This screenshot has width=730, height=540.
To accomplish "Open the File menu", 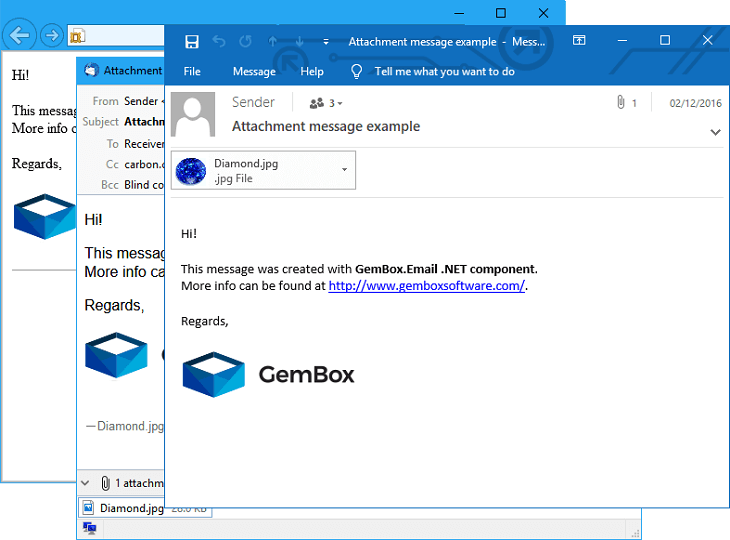I will pyautogui.click(x=192, y=71).
